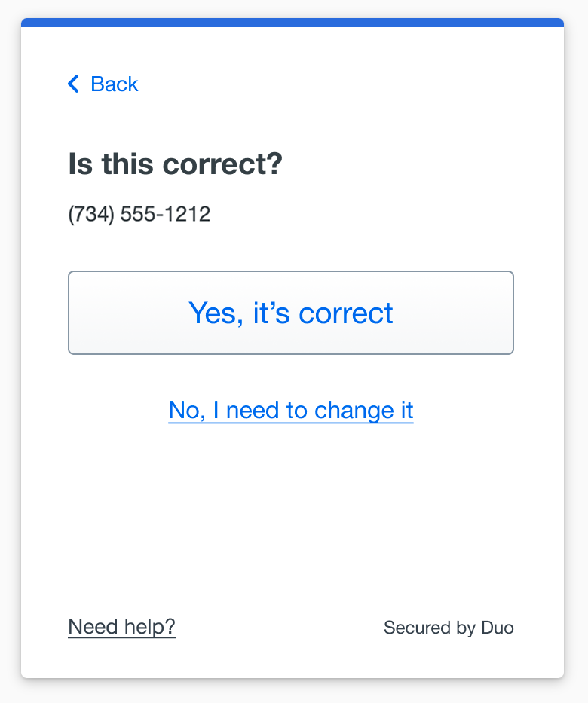Select the phone number (734) 555-1212

coord(139,214)
